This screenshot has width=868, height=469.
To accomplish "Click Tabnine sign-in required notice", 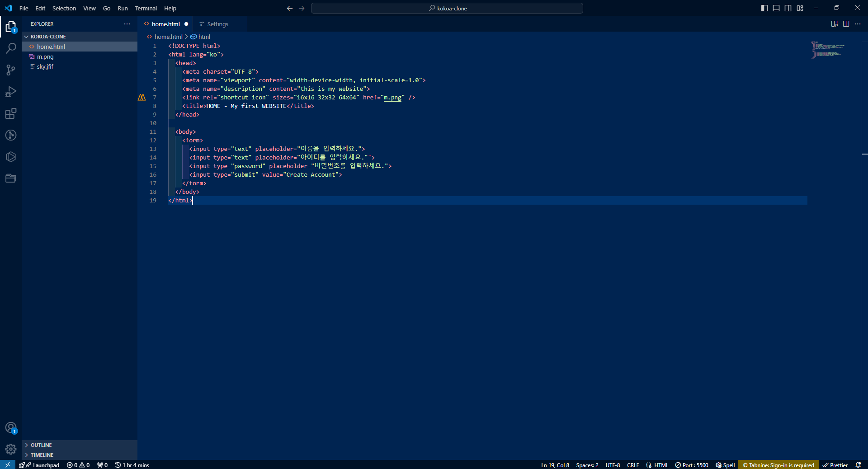I will pyautogui.click(x=778, y=465).
